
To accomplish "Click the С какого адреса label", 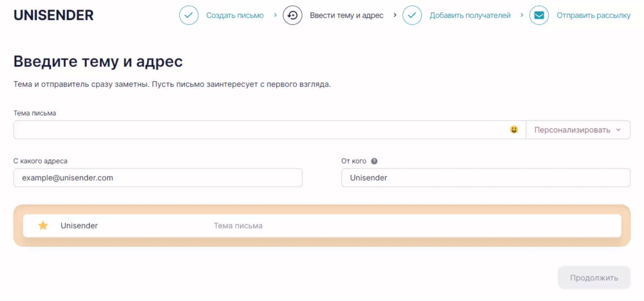I will (x=41, y=161).
